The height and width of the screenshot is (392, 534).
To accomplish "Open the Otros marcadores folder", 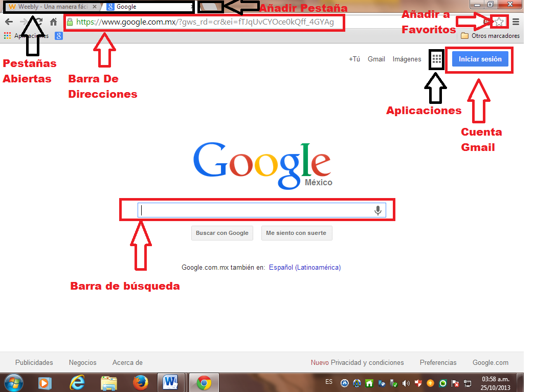I will 490,36.
